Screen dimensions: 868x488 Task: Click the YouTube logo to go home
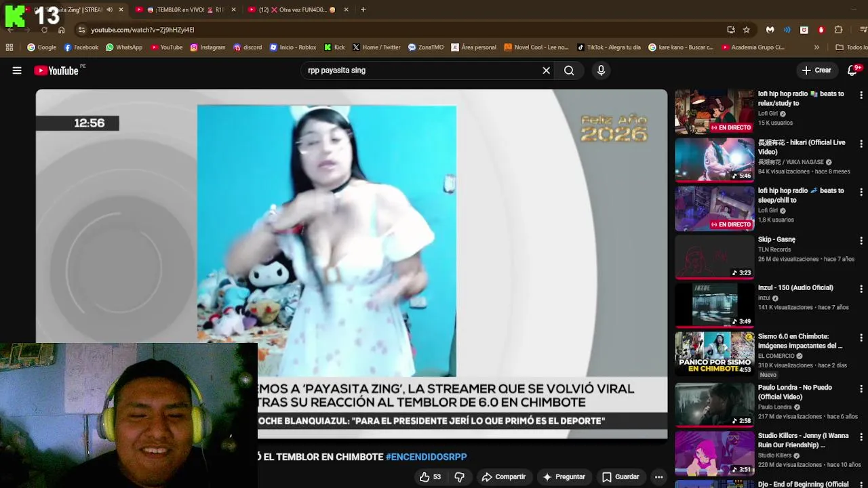click(x=57, y=70)
